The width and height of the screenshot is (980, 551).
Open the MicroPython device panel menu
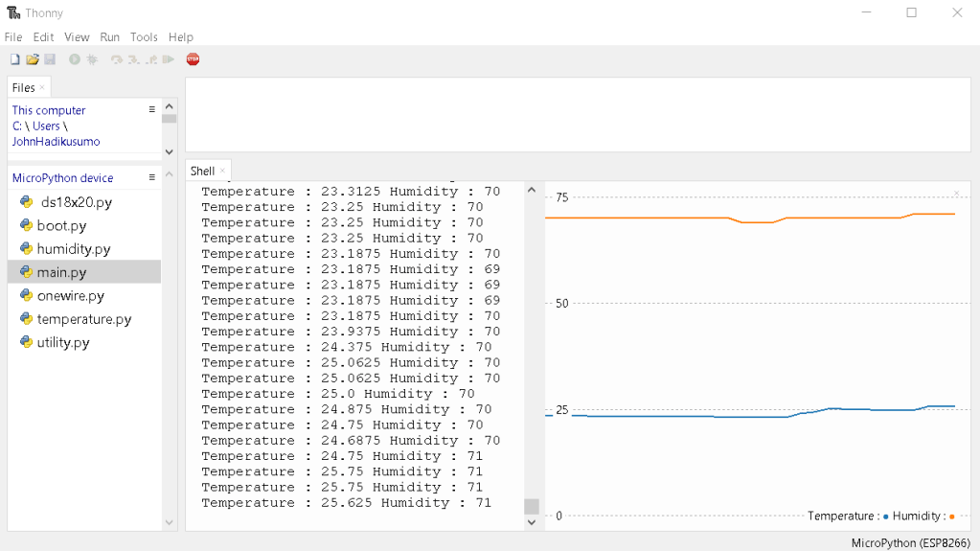pos(151,177)
